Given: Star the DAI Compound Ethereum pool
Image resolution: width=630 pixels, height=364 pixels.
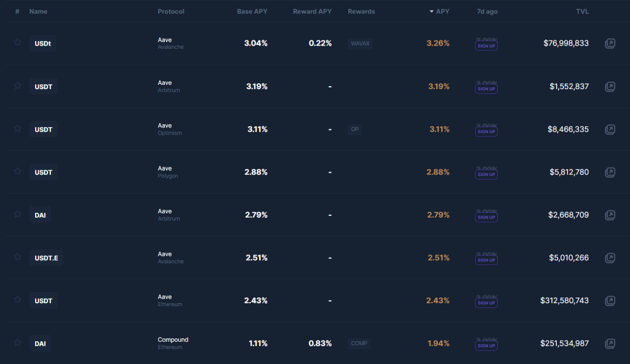Looking at the screenshot, I should coord(17,342).
